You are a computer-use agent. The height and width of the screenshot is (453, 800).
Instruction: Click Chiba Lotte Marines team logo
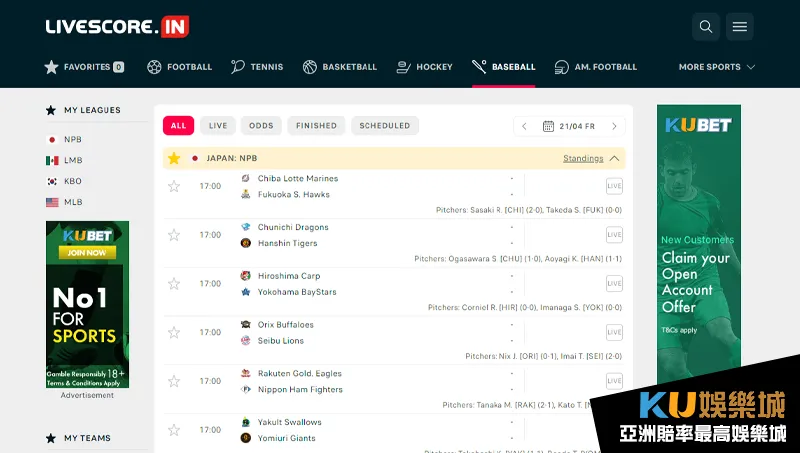point(245,178)
